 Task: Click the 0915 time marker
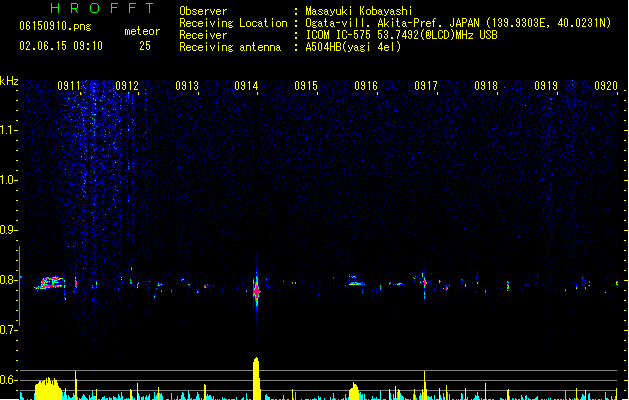tap(306, 86)
